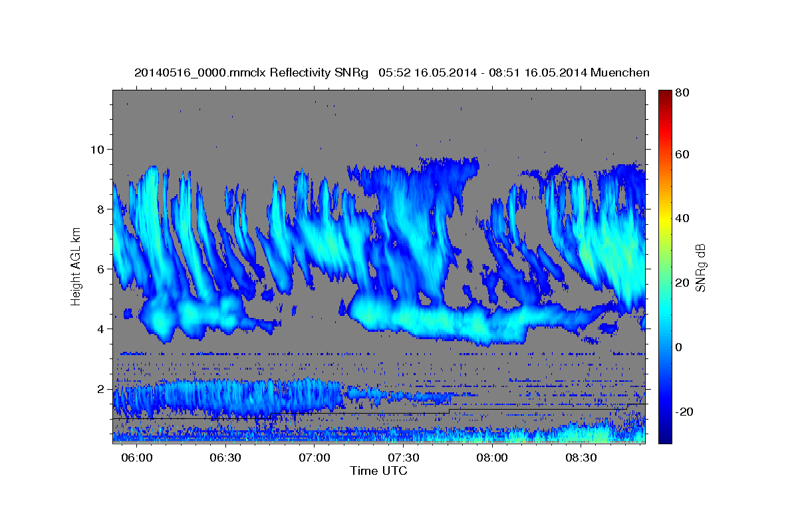The width and height of the screenshot is (798, 532).
Task: Click the dark red top of the colorbar
Action: tap(664, 95)
